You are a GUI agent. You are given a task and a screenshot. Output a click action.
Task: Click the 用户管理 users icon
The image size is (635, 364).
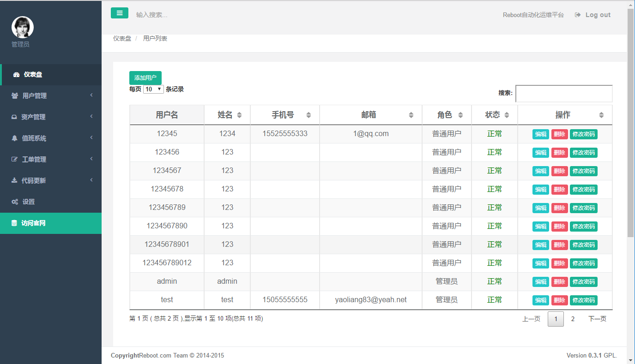[x=16, y=95]
